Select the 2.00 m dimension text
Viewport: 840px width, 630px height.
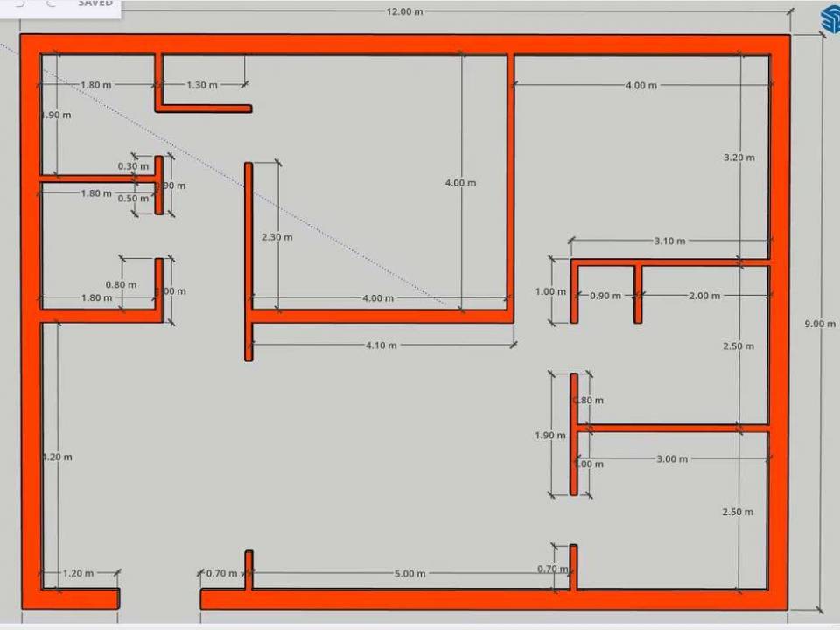click(704, 296)
